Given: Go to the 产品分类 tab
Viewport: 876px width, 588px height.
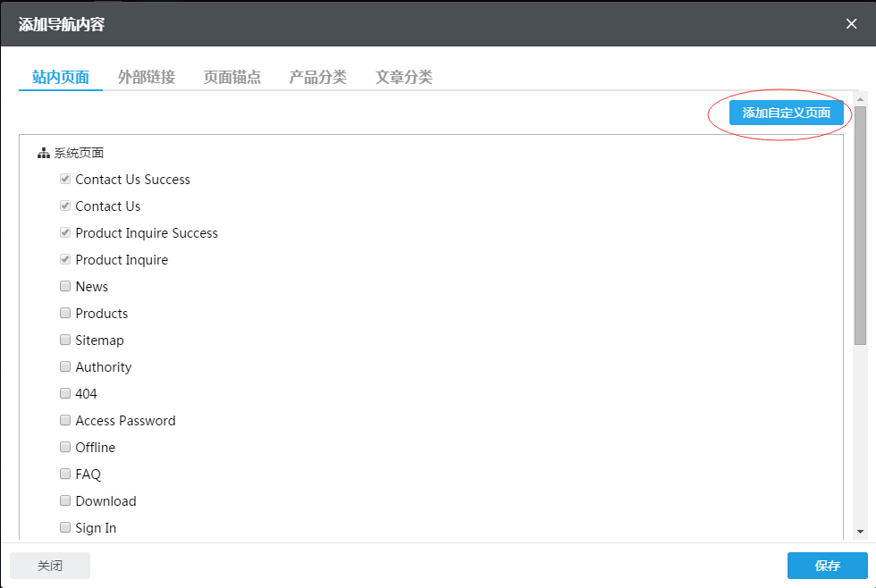Looking at the screenshot, I should point(318,77).
